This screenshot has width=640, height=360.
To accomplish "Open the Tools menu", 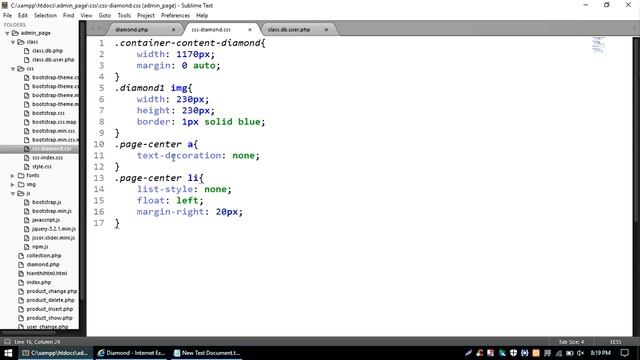I will click(x=124, y=16).
